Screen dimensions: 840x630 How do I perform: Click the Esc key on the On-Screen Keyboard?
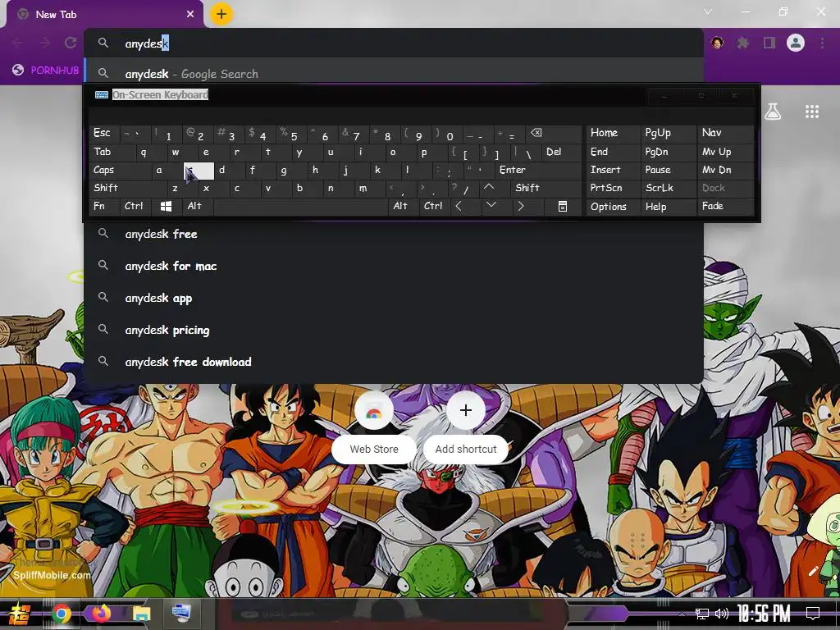click(x=104, y=134)
